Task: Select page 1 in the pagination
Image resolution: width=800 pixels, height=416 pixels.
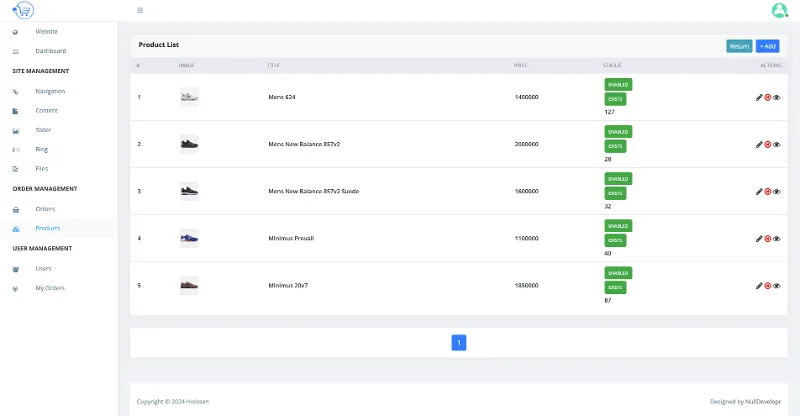Action: point(459,343)
